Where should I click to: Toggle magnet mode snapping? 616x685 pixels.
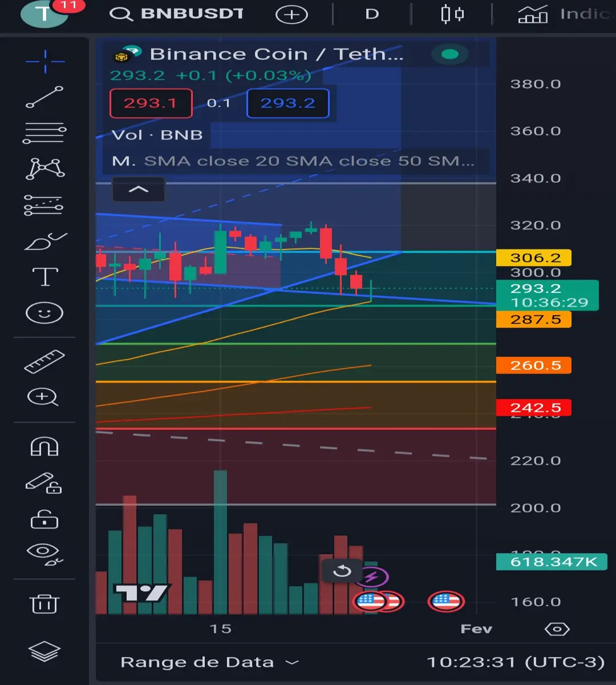[x=44, y=446]
